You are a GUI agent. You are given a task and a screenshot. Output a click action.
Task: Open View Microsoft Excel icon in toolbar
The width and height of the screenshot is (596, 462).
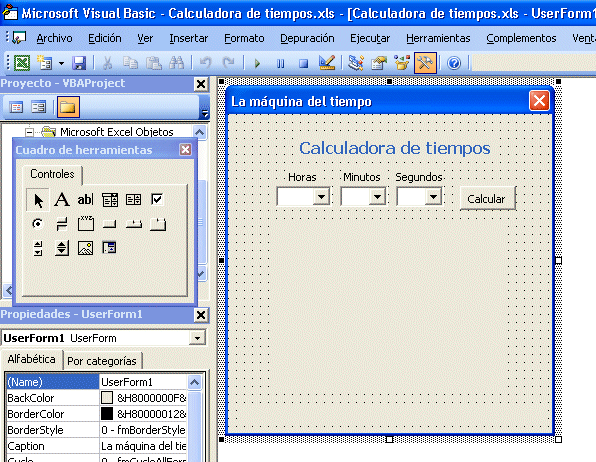[22, 62]
